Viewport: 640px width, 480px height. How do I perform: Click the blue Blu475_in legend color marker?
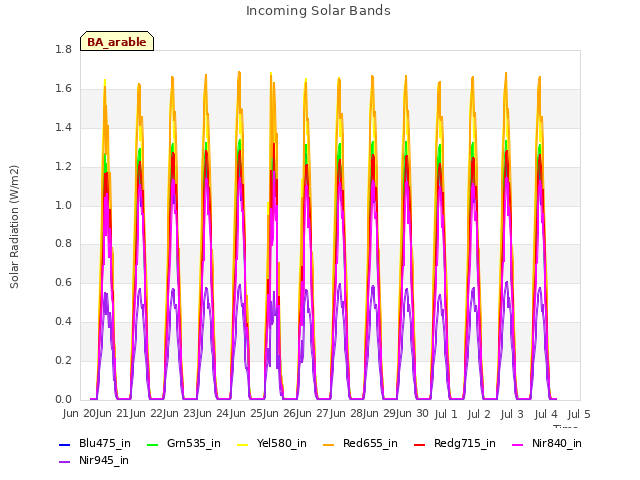pos(65,444)
